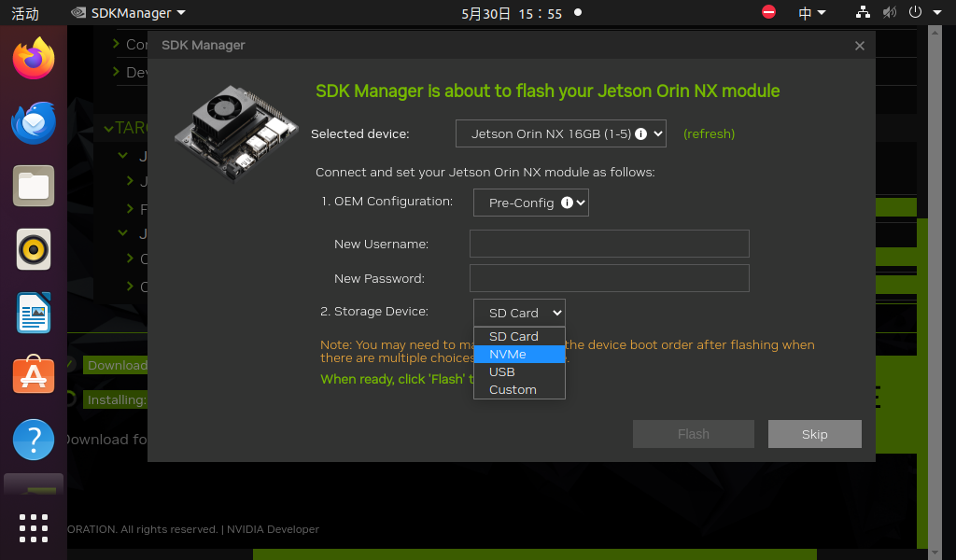The width and height of the screenshot is (956, 560).
Task: Click the muted volume tray icon
Action: point(890,12)
